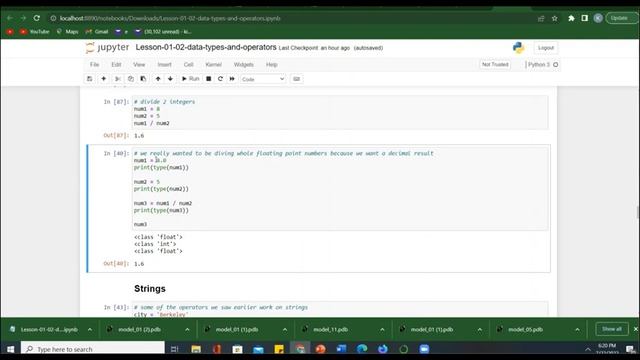
Task: Open the Edit menu
Action: pyautogui.click(x=116, y=64)
